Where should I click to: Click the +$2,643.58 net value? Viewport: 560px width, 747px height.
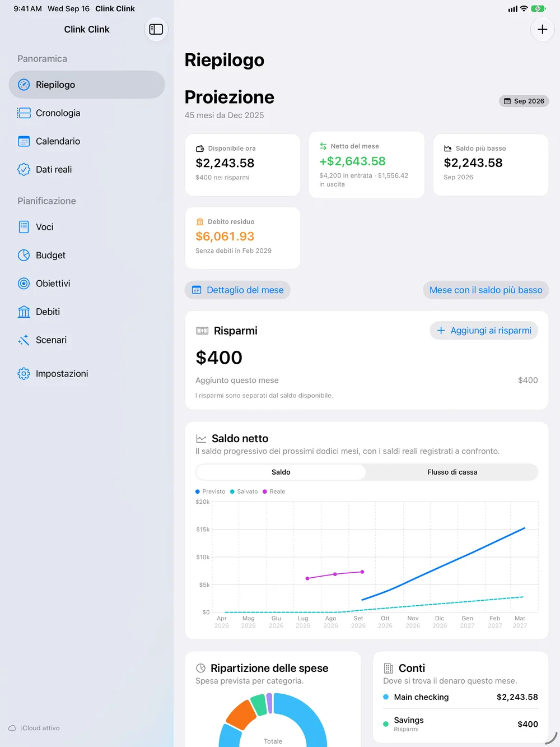(352, 161)
